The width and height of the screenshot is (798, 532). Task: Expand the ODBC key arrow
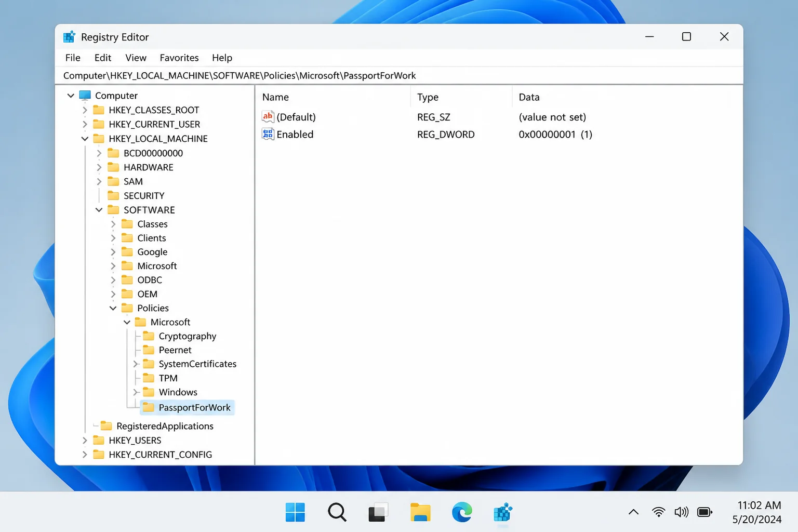point(113,280)
